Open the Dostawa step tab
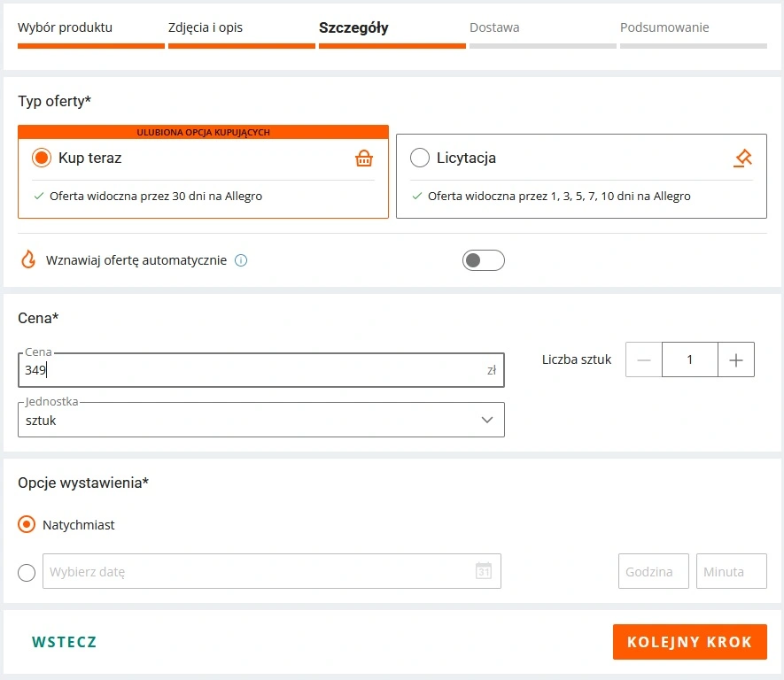 pyautogui.click(x=494, y=27)
